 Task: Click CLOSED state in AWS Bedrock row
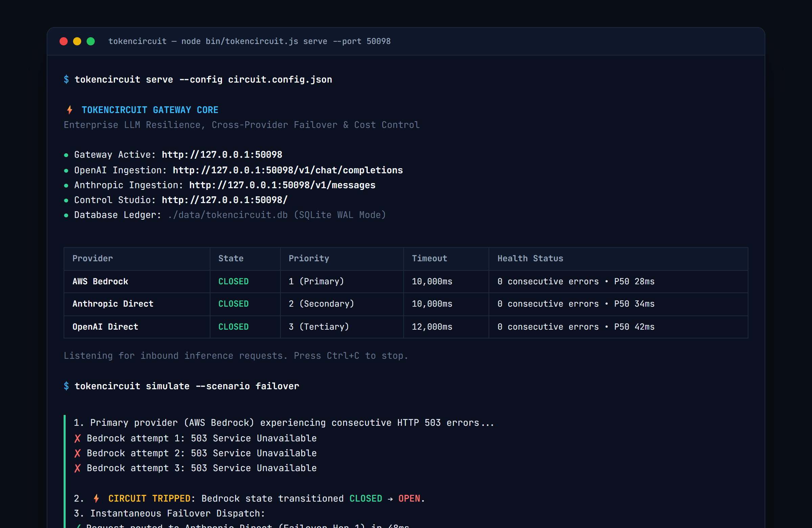(x=233, y=281)
